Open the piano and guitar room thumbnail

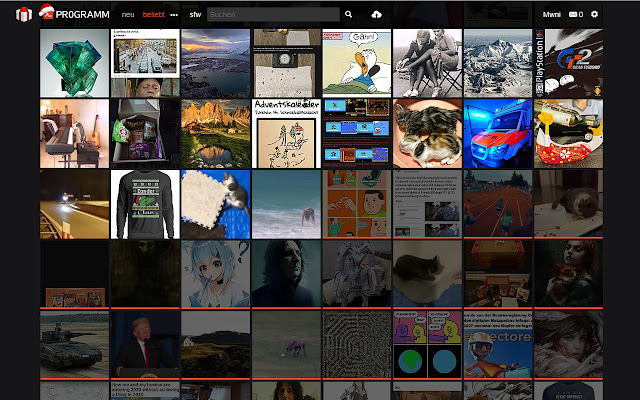tap(75, 133)
